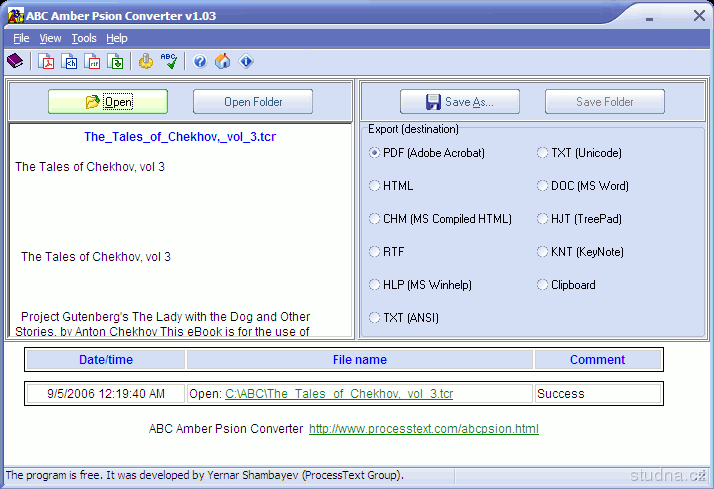The height and width of the screenshot is (489, 714).
Task: Click the ABC spell check icon
Action: (x=169, y=61)
